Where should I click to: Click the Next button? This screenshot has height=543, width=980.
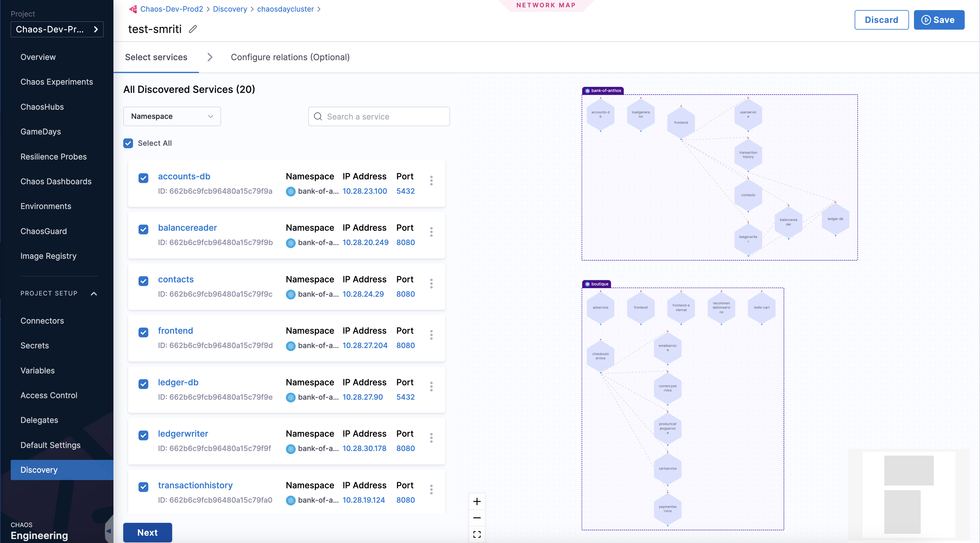pos(147,532)
